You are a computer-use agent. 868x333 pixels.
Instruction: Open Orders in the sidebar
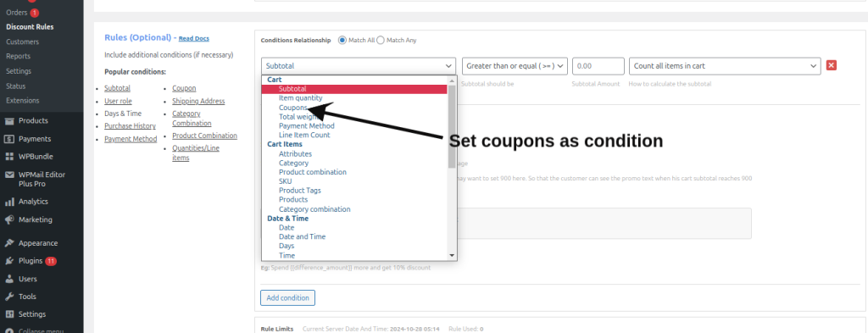[17, 12]
